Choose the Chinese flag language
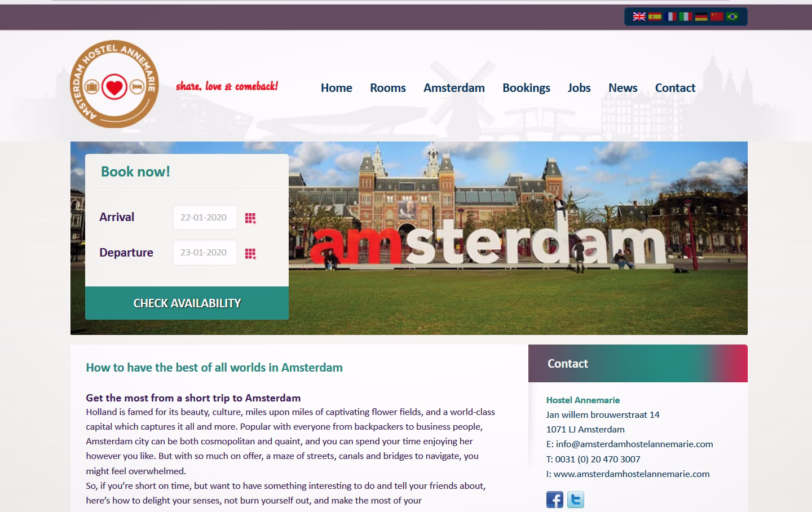This screenshot has height=512, width=812. click(717, 16)
